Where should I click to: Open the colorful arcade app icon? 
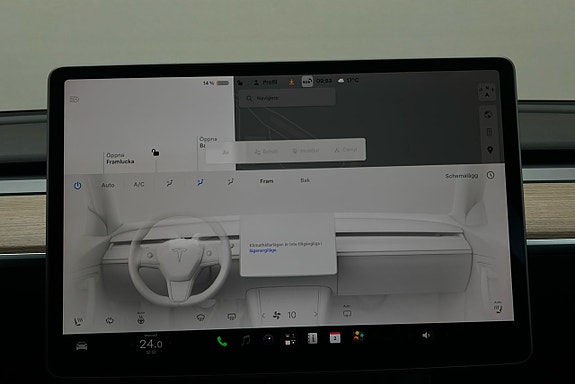click(x=358, y=336)
